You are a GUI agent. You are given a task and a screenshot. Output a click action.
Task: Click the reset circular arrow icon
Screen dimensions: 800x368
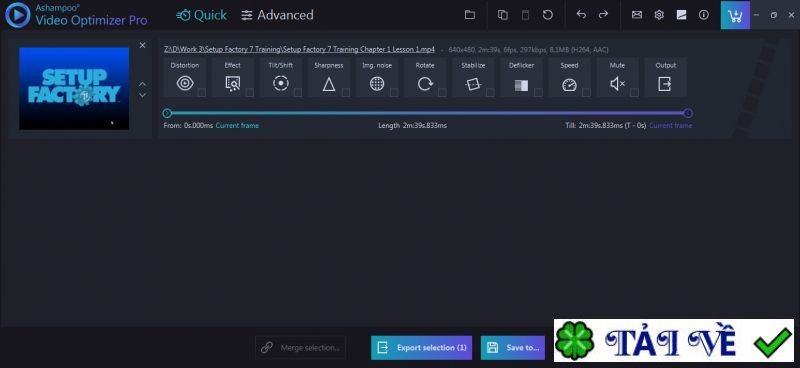coord(547,15)
